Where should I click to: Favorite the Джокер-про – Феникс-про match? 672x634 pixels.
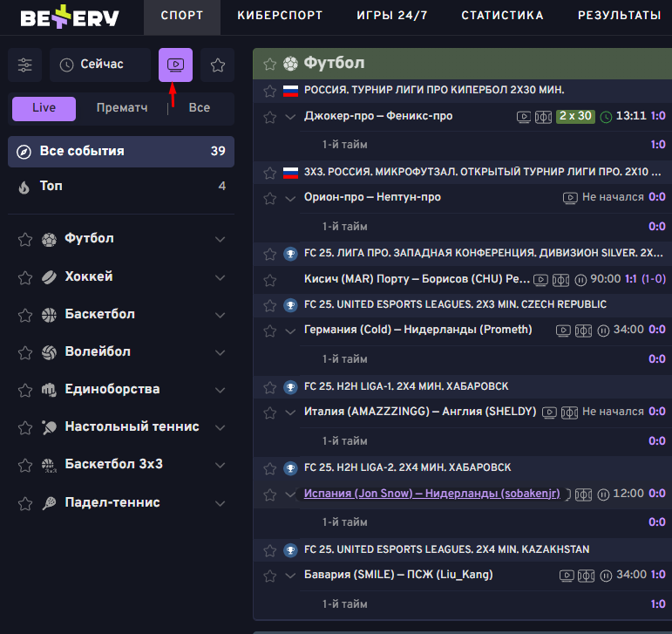click(x=269, y=117)
